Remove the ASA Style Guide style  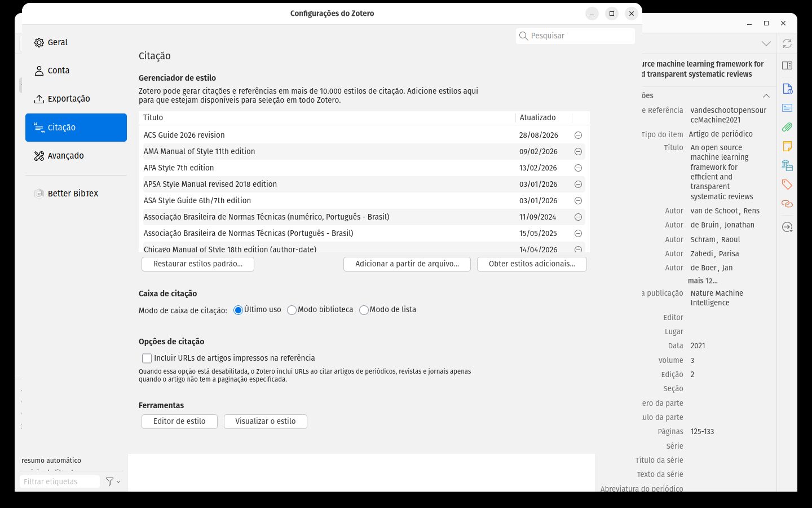[x=578, y=201]
